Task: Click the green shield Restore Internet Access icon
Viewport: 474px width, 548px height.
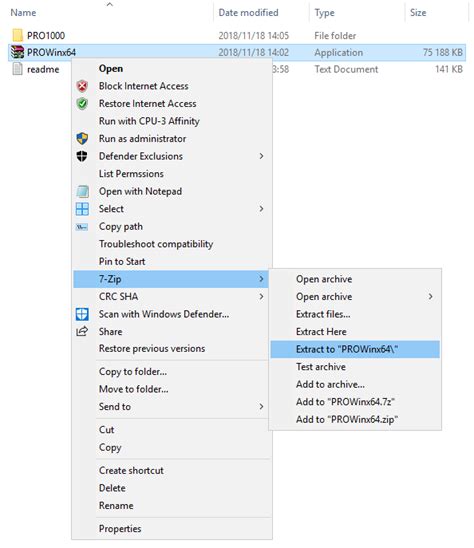Action: coord(82,103)
